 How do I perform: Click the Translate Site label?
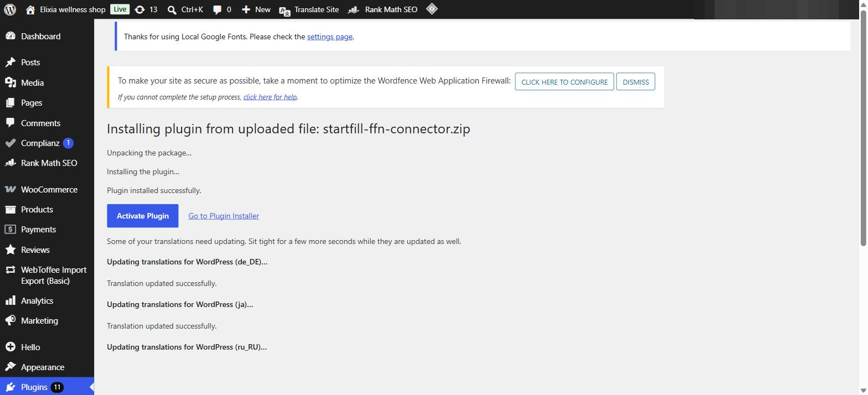pos(316,9)
